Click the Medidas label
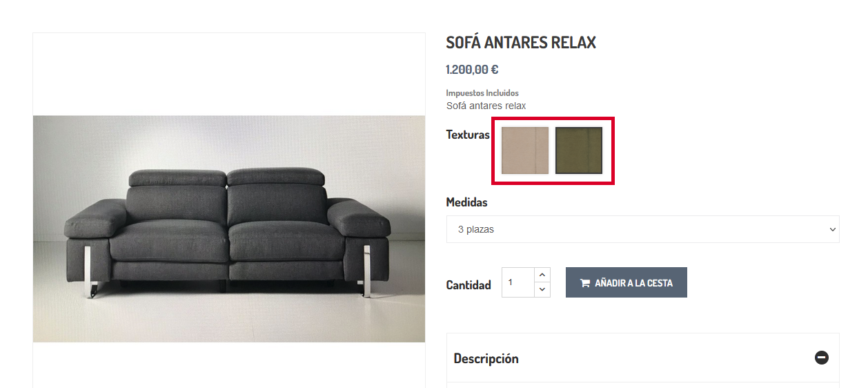The width and height of the screenshot is (868, 388). click(x=467, y=202)
